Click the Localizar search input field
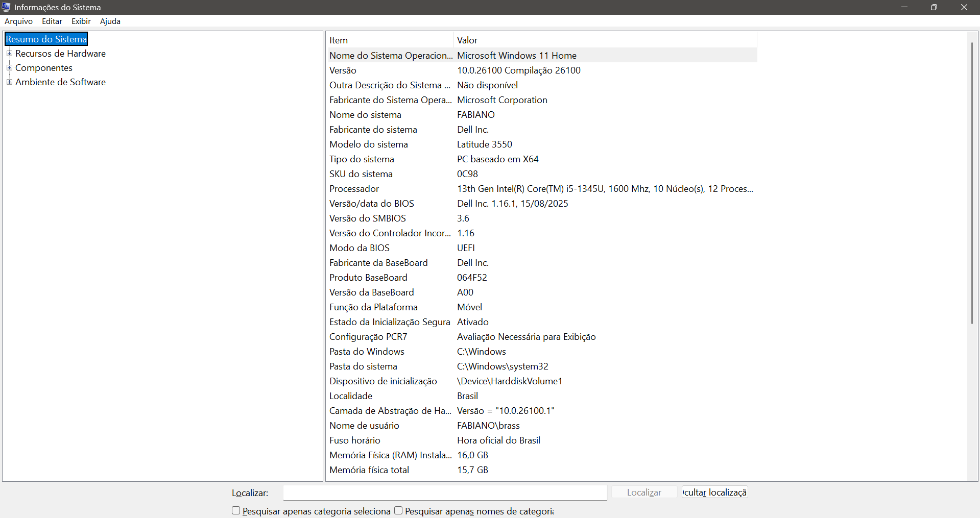Image resolution: width=980 pixels, height=518 pixels. tap(445, 492)
